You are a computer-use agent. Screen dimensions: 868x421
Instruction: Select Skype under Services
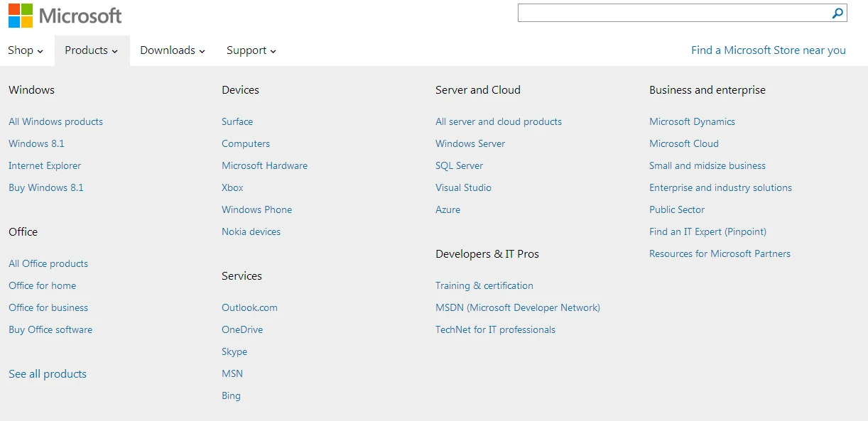click(234, 351)
